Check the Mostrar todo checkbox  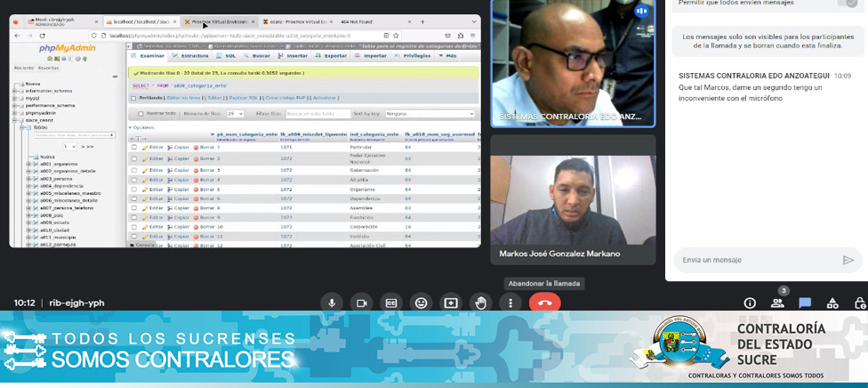click(x=141, y=114)
